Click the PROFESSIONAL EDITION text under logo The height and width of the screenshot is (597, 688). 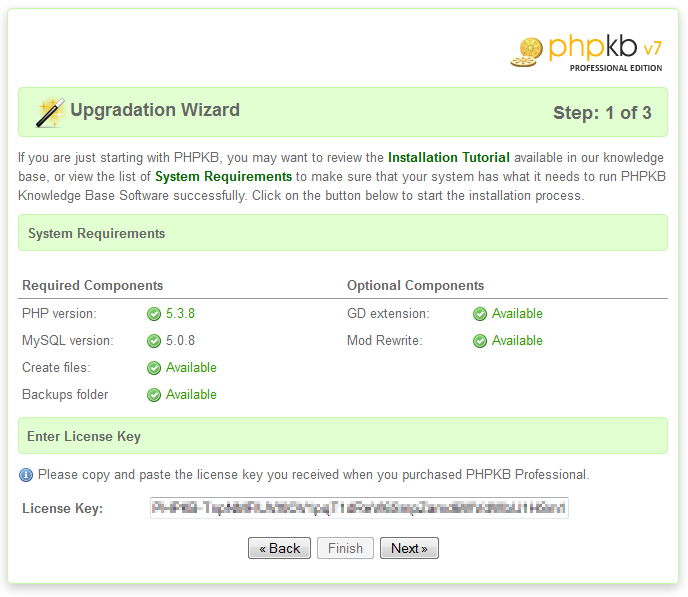616,68
